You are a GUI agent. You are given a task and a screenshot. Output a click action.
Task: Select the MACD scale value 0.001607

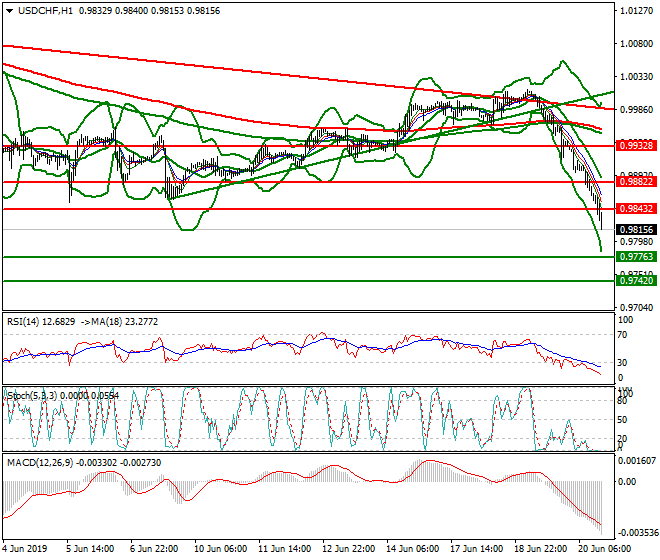click(636, 461)
